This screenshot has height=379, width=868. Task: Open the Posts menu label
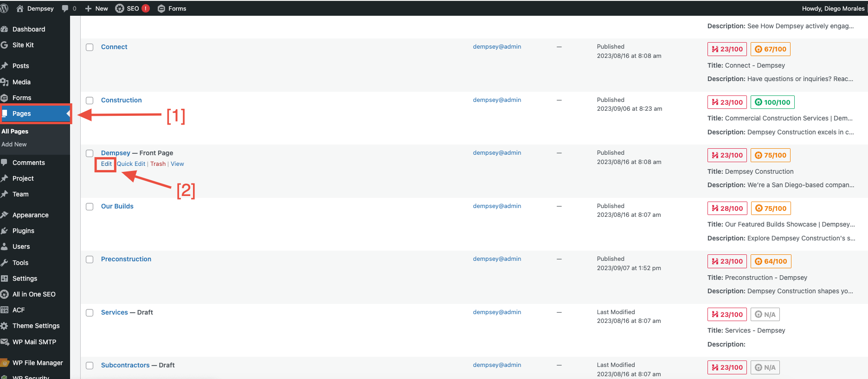point(21,66)
